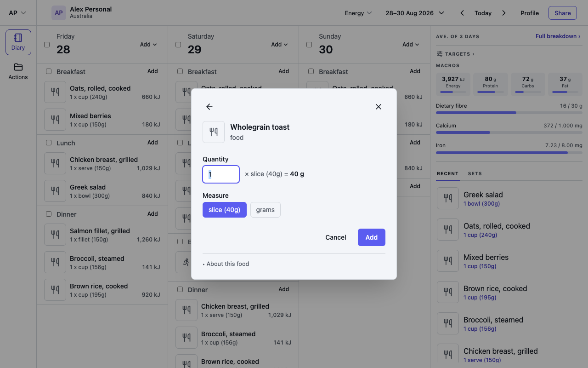Go to next date range arrow
The image size is (588, 368).
[504, 13]
